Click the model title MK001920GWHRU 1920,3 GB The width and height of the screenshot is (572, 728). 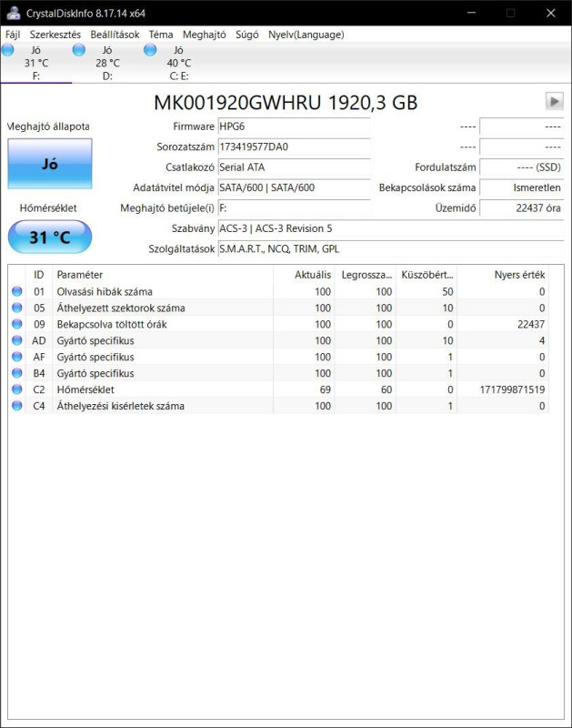(x=286, y=103)
